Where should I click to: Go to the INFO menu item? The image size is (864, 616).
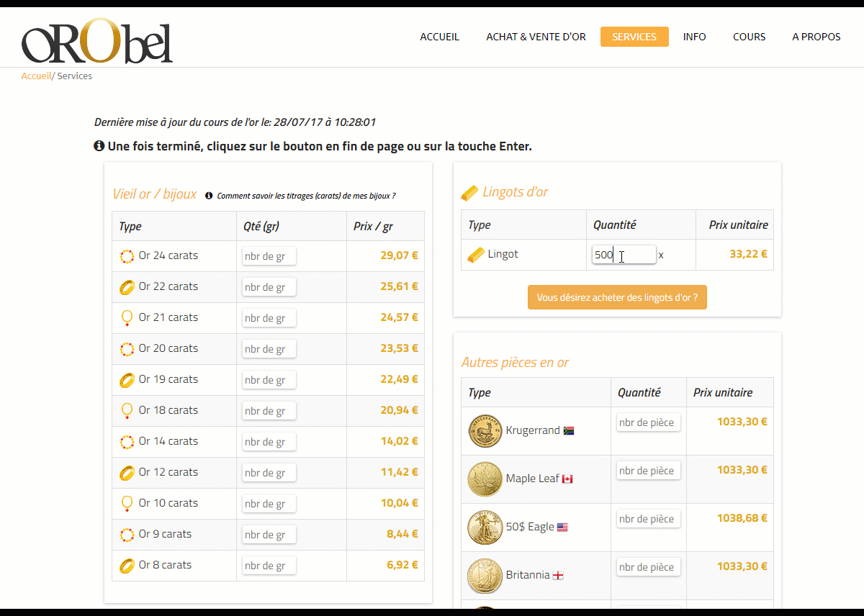[695, 37]
